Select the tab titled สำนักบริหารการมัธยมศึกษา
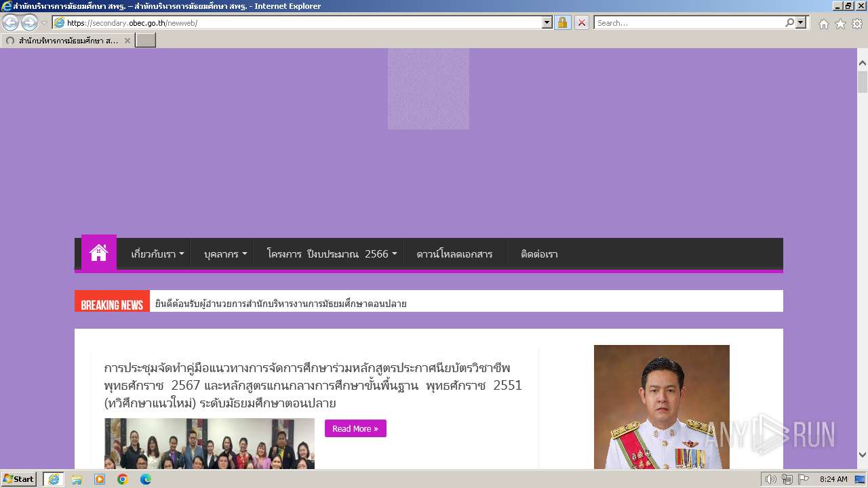The width and height of the screenshot is (868, 488). point(68,41)
